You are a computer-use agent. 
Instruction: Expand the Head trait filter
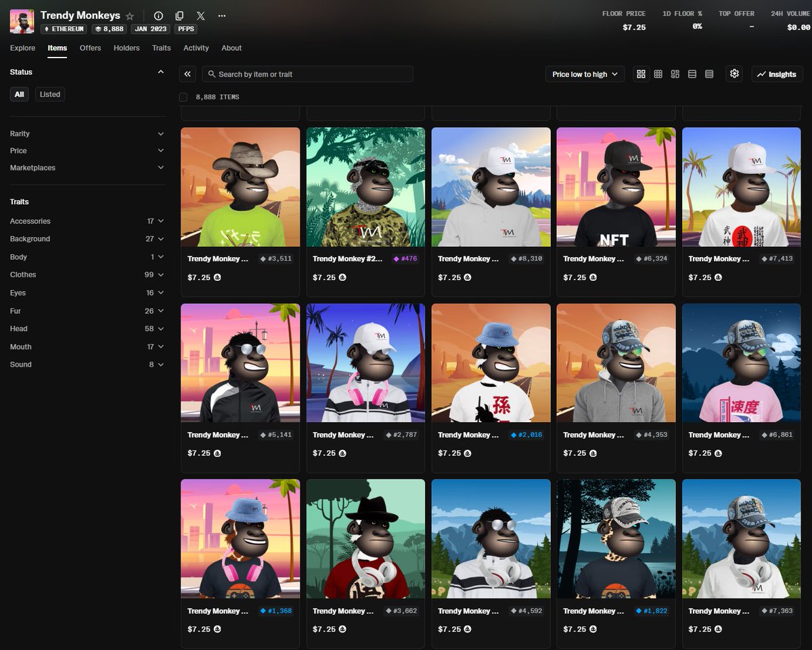(87, 329)
